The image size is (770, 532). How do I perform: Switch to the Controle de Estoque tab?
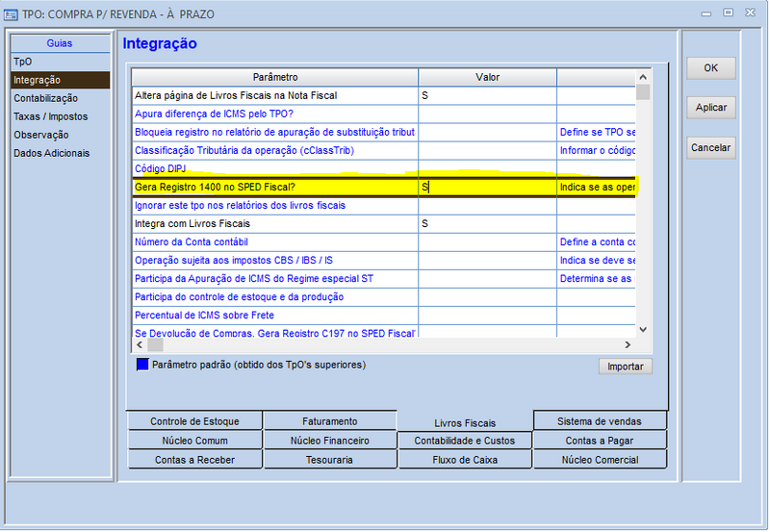click(194, 421)
